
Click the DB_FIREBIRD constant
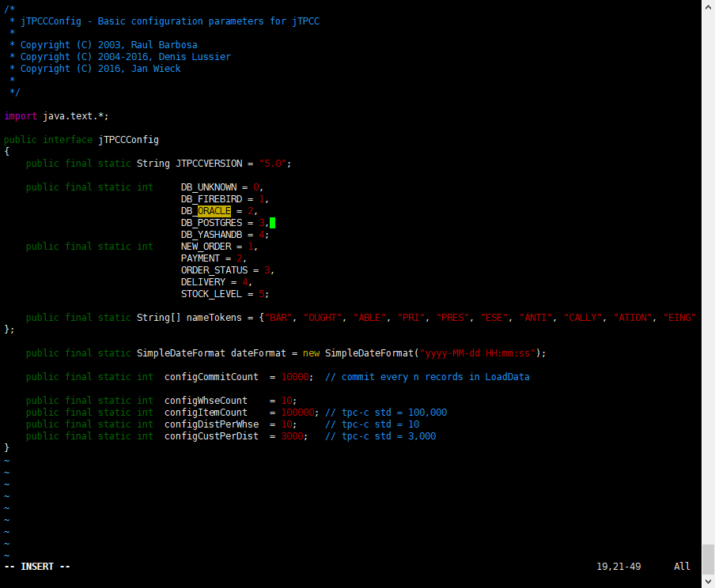pyautogui.click(x=212, y=199)
